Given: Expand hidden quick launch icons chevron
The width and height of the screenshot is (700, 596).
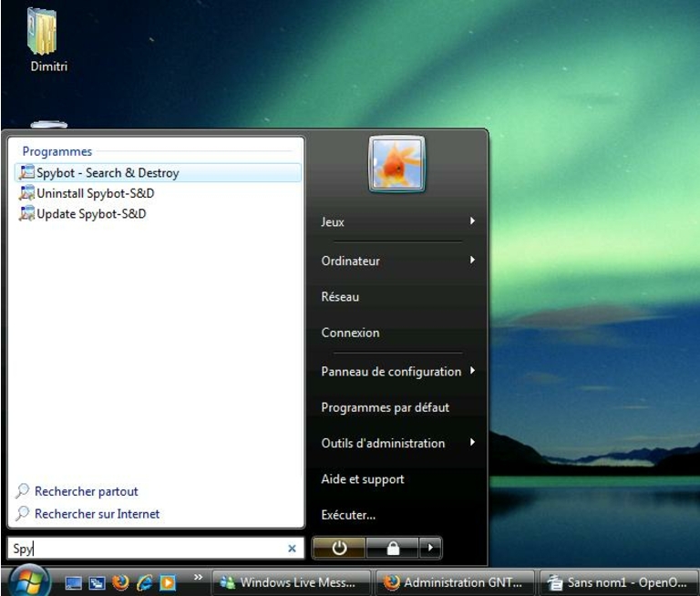Looking at the screenshot, I should pyautogui.click(x=198, y=577).
